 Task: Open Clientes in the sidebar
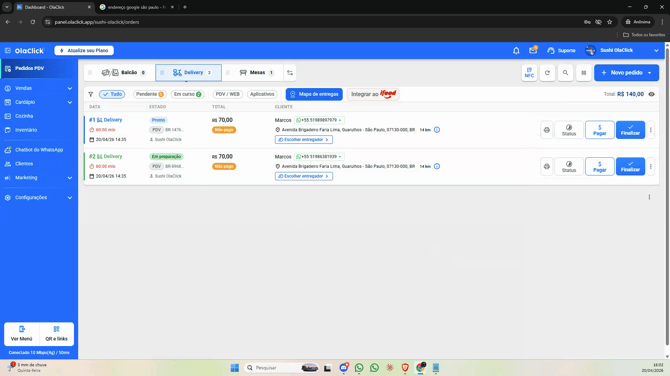(24, 164)
